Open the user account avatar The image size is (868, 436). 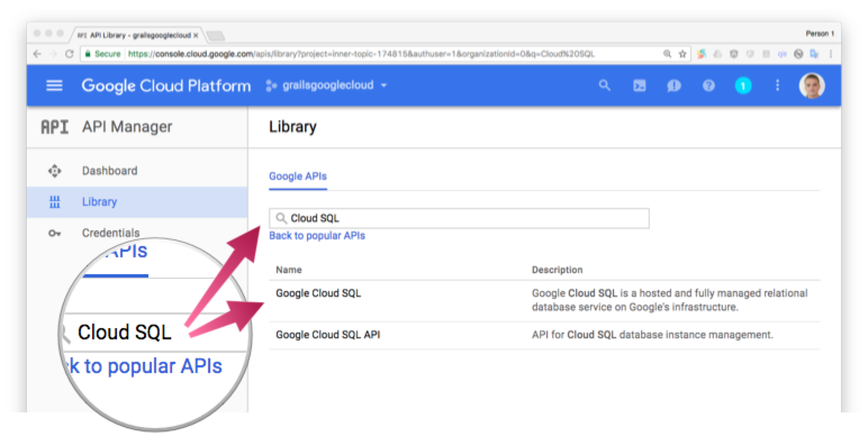click(x=812, y=85)
